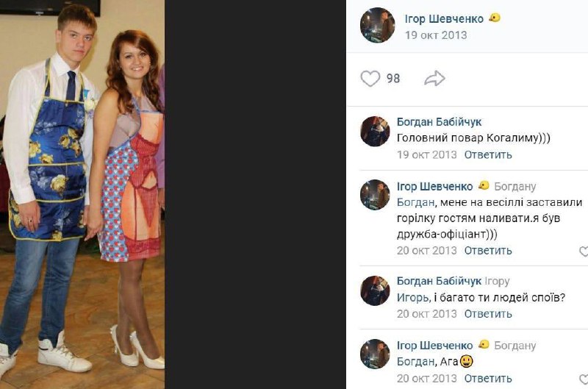Like the comment about 'дружба-офіціант' with heart
Screen dimensions: 588x389
pyautogui.click(x=584, y=251)
